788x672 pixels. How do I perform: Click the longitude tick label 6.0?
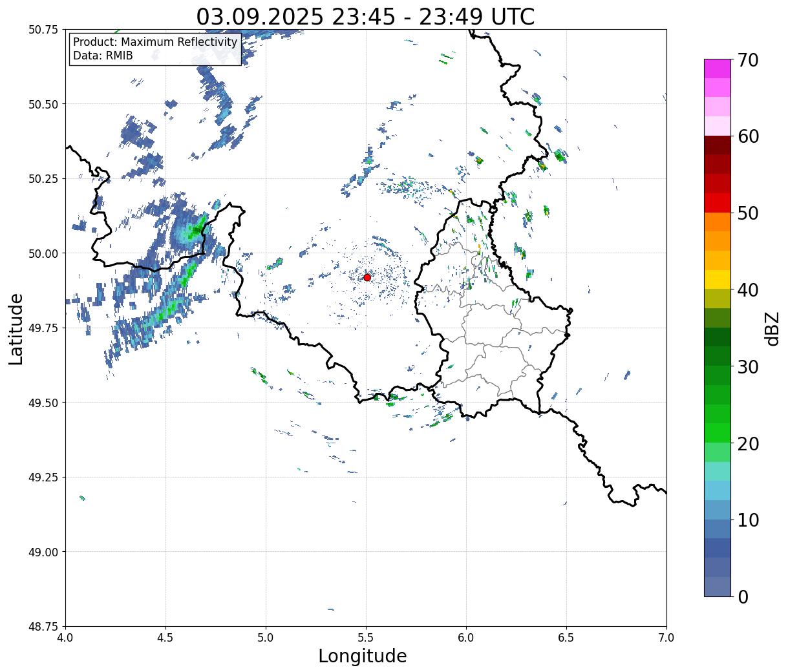(466, 638)
